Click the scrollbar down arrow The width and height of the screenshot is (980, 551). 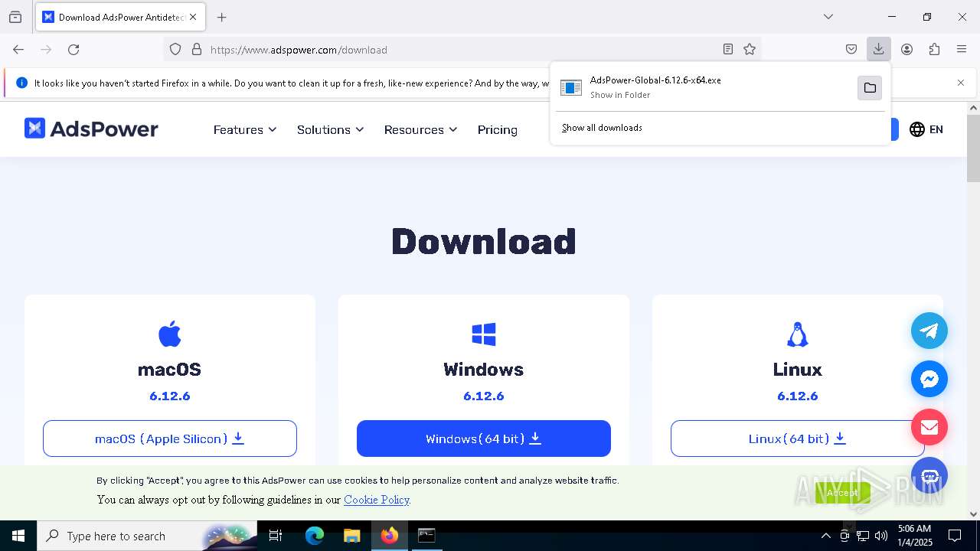pos(973,514)
